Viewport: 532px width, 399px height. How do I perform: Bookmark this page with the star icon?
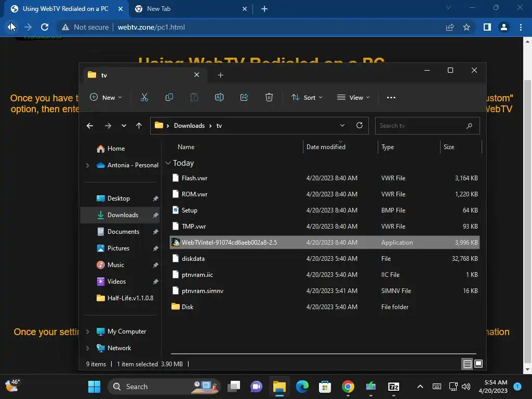pos(467,27)
